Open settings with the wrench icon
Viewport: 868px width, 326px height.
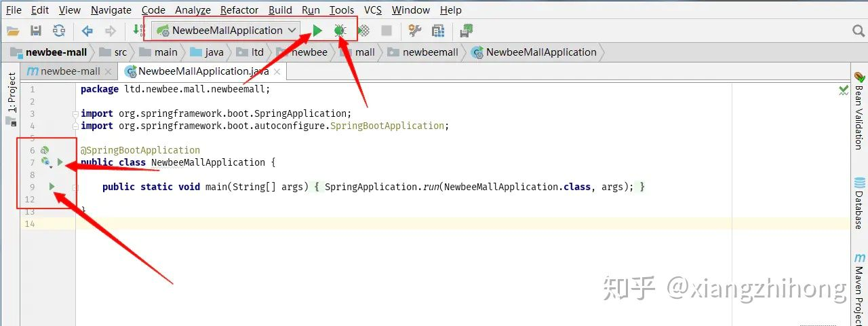415,31
